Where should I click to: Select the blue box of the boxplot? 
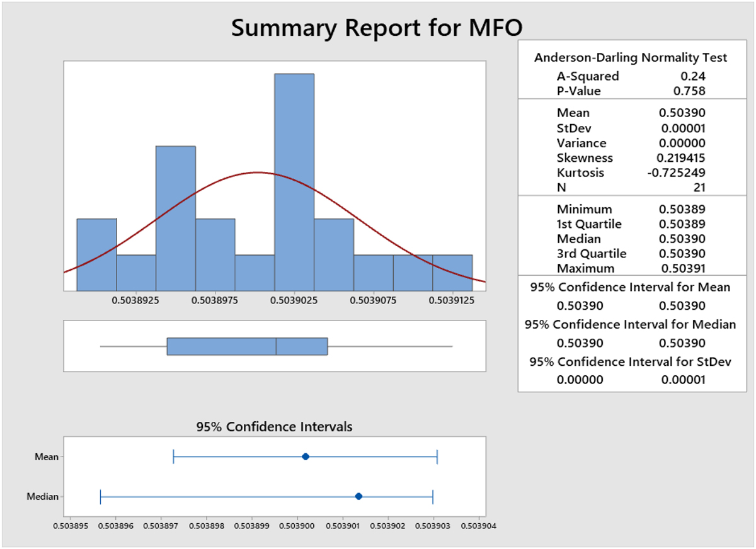[x=247, y=346]
